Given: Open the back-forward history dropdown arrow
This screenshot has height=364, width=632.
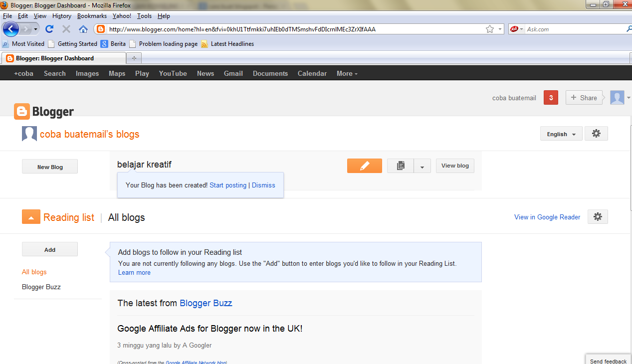Looking at the screenshot, I should [36, 29].
